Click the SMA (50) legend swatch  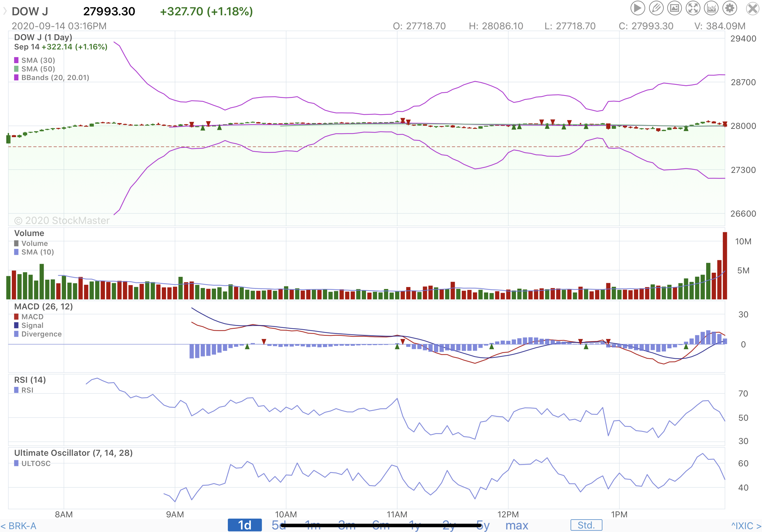pos(16,69)
